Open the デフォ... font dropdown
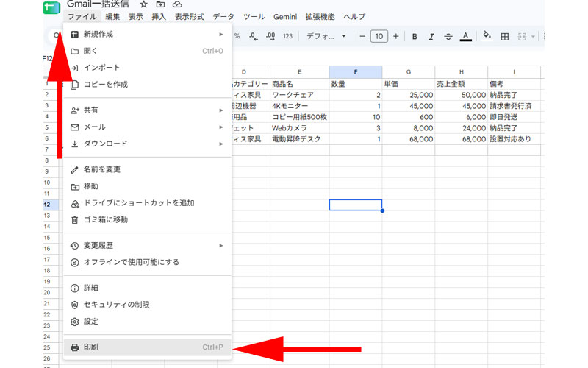 pyautogui.click(x=326, y=36)
